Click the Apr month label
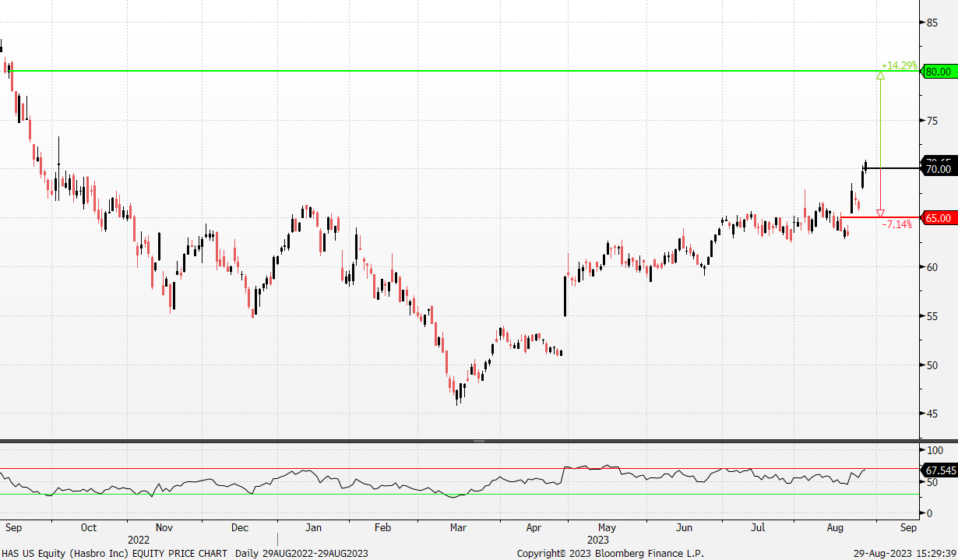The height and width of the screenshot is (560, 958). click(534, 527)
